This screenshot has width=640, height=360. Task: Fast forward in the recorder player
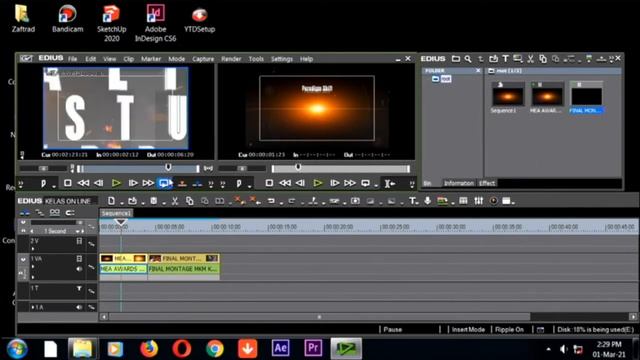[x=350, y=183]
